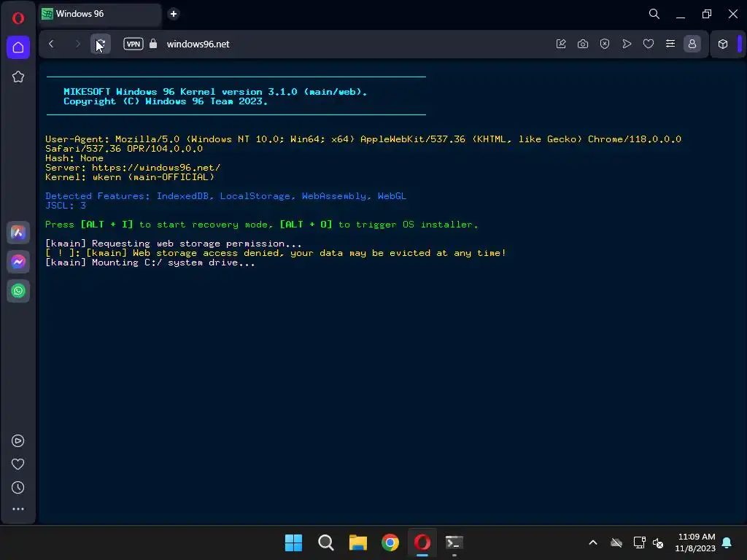Toggle the VPN badge

133,44
